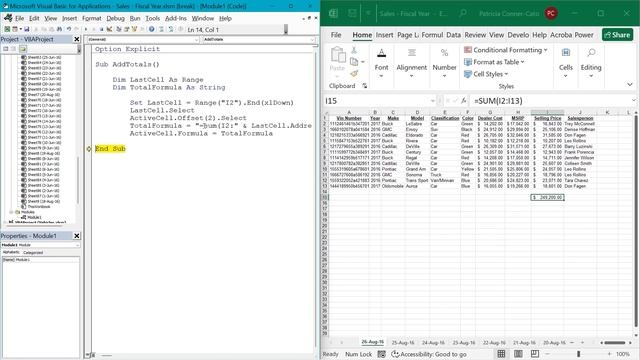Click search magnifier in Excel title bar

click(x=462, y=13)
